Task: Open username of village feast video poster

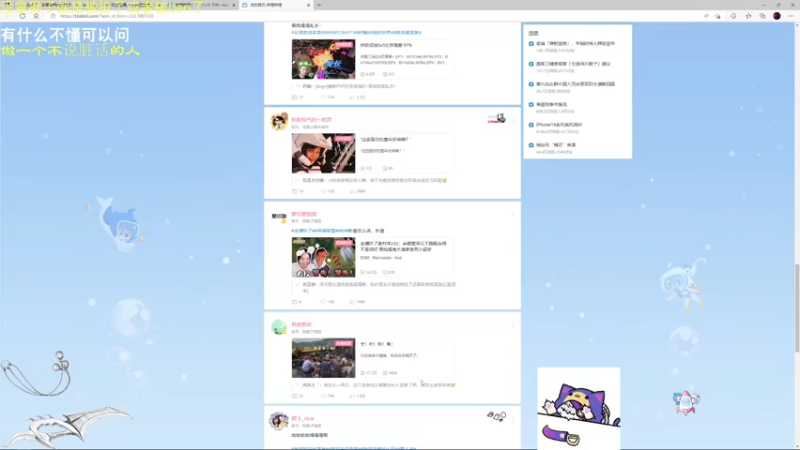Action: 302,324
